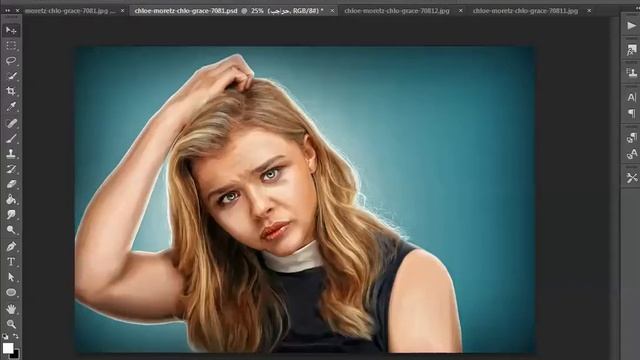The width and height of the screenshot is (640, 360).
Task: Click the portrait image on the canvas
Action: coord(305,199)
